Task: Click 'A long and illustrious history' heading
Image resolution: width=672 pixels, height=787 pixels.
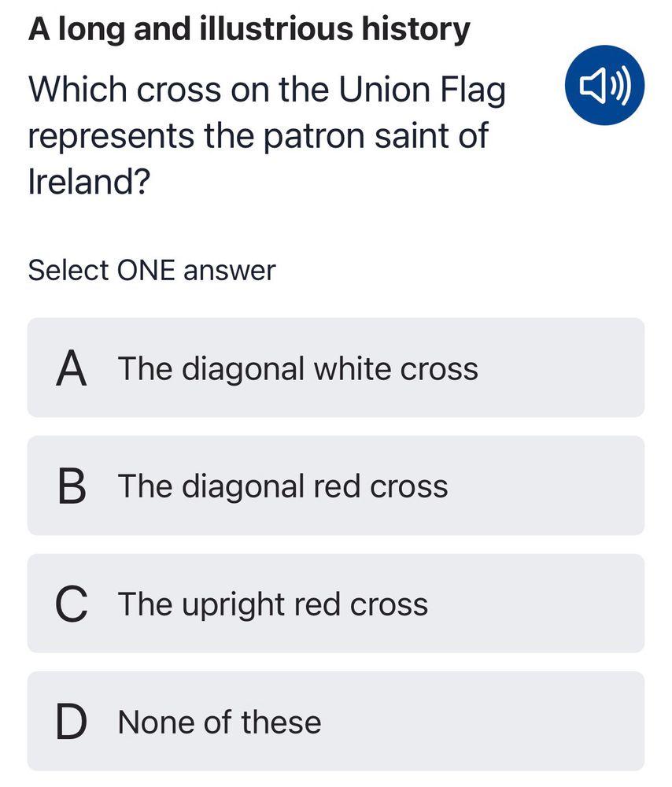Action: 249,30
